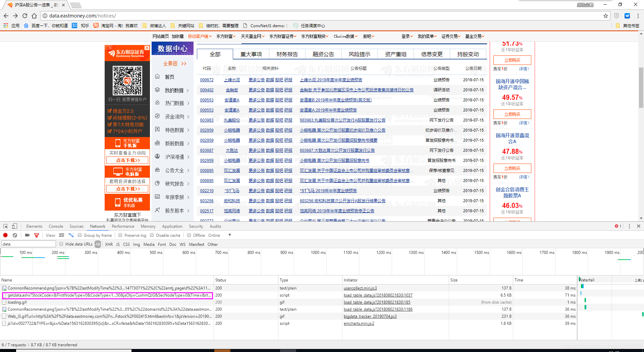Screen dimensions: 644x352
Task: Show the network overview waterfall view icon
Action: 71,235
